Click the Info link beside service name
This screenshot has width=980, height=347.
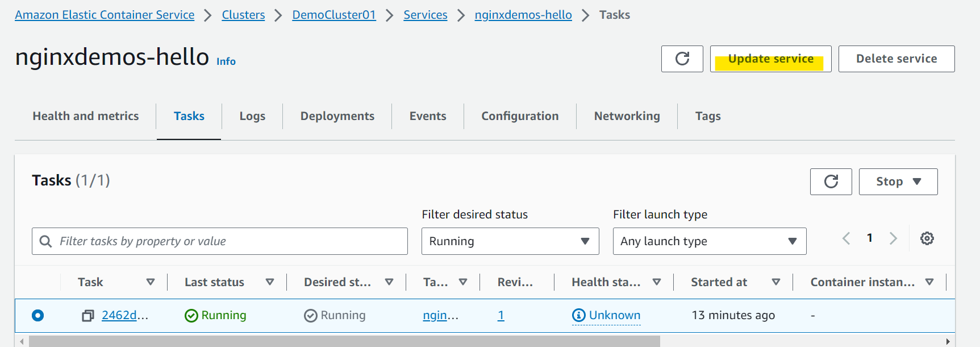point(226,61)
